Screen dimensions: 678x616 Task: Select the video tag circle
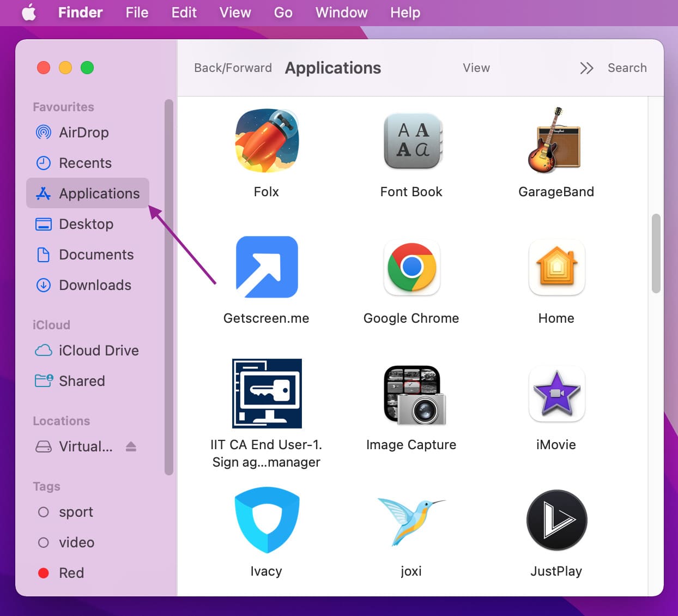44,542
